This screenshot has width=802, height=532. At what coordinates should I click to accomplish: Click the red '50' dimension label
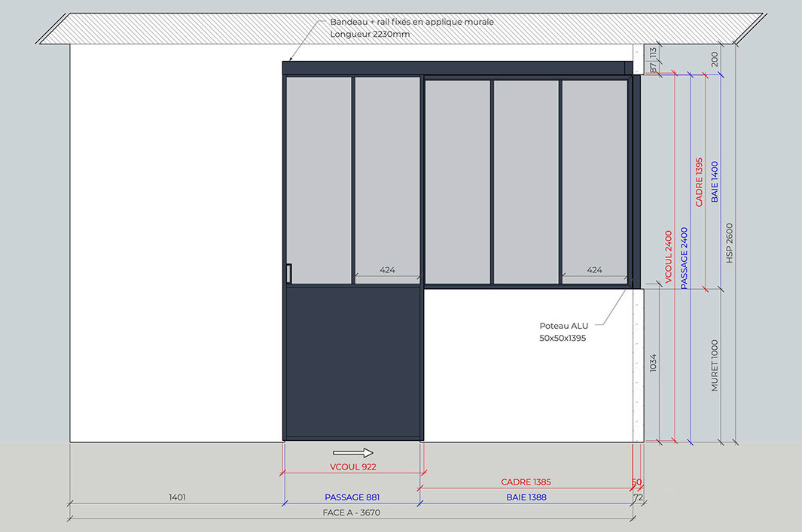click(636, 482)
